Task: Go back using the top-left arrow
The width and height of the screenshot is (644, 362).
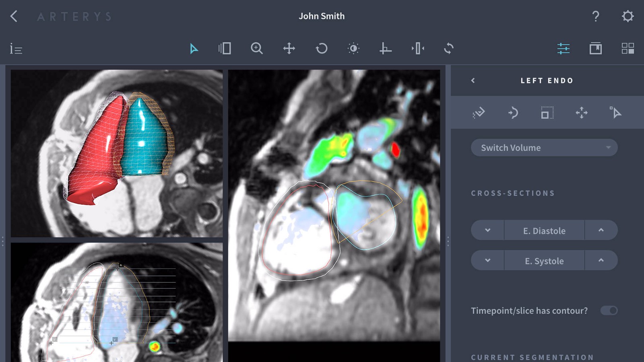Action: [14, 16]
